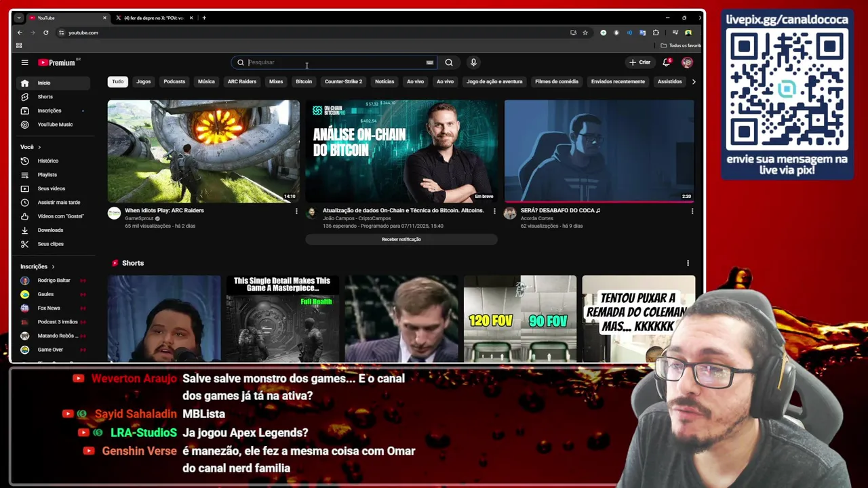The image size is (868, 488).
Task: Select the Podcasts filter chip
Action: tap(174, 81)
